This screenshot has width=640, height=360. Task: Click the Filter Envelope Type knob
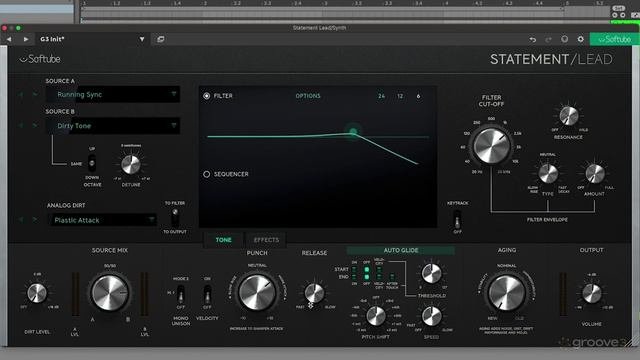click(x=548, y=173)
